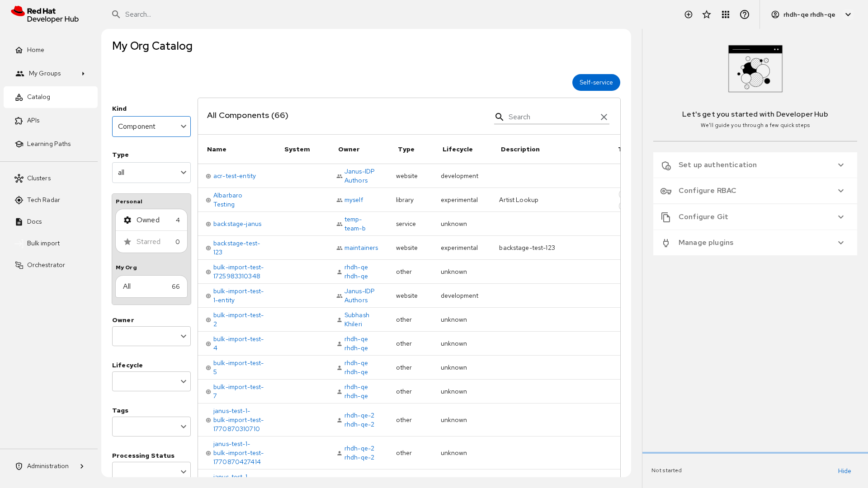Click the create plus icon in header
Screen dimensions: 868x488
point(688,14)
